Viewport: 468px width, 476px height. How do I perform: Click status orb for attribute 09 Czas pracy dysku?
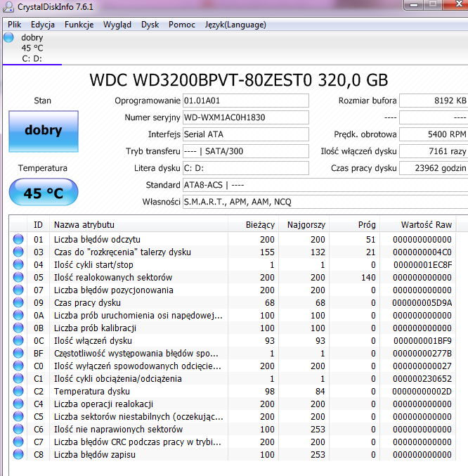tap(18, 302)
